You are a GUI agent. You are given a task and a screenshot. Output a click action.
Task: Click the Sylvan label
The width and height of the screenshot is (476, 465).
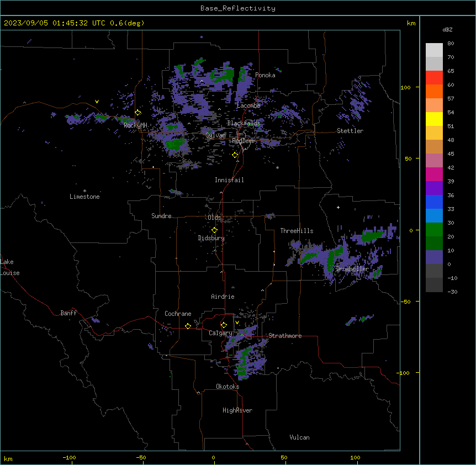pyautogui.click(x=215, y=135)
